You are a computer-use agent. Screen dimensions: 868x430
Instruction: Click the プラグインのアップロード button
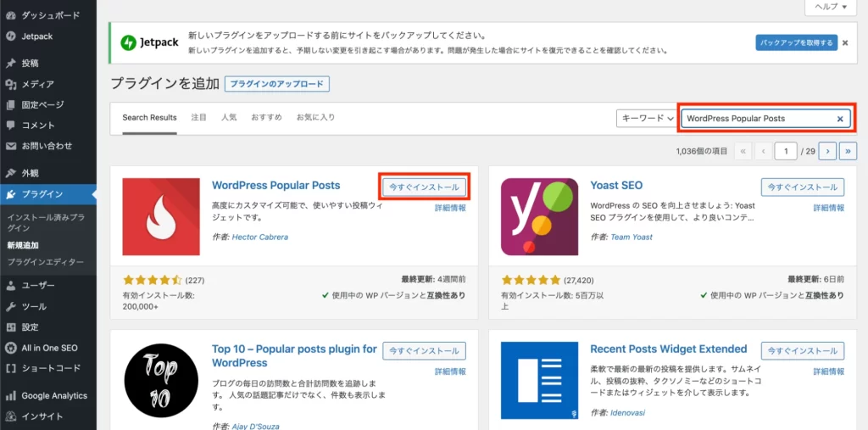click(277, 84)
